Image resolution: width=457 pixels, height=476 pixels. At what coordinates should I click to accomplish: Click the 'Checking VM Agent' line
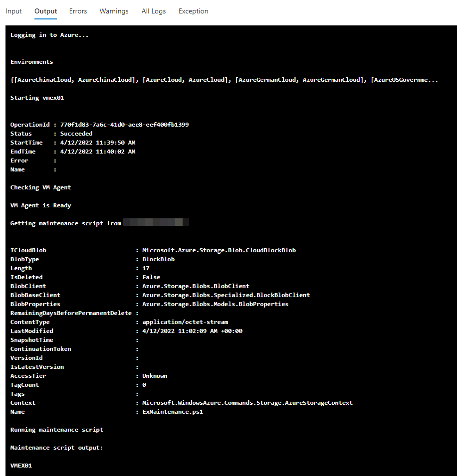(41, 187)
